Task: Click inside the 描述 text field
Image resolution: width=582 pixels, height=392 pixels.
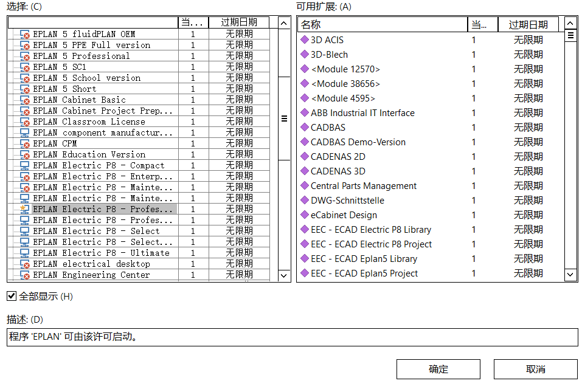Action: 292,337
